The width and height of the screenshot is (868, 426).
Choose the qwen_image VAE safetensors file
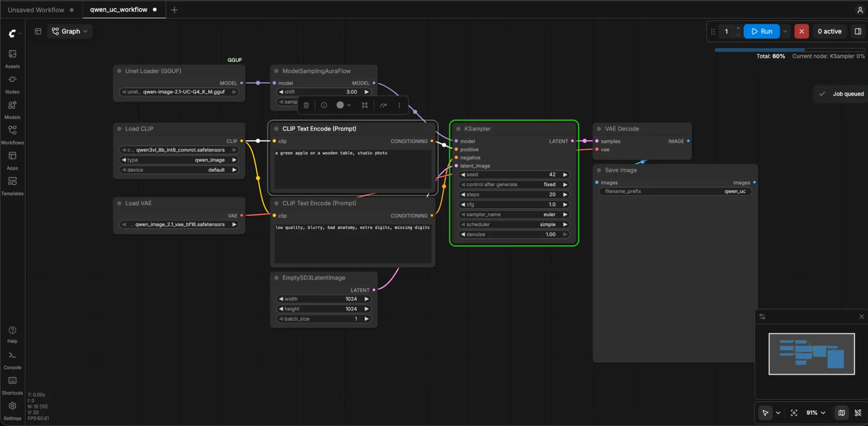pos(179,225)
